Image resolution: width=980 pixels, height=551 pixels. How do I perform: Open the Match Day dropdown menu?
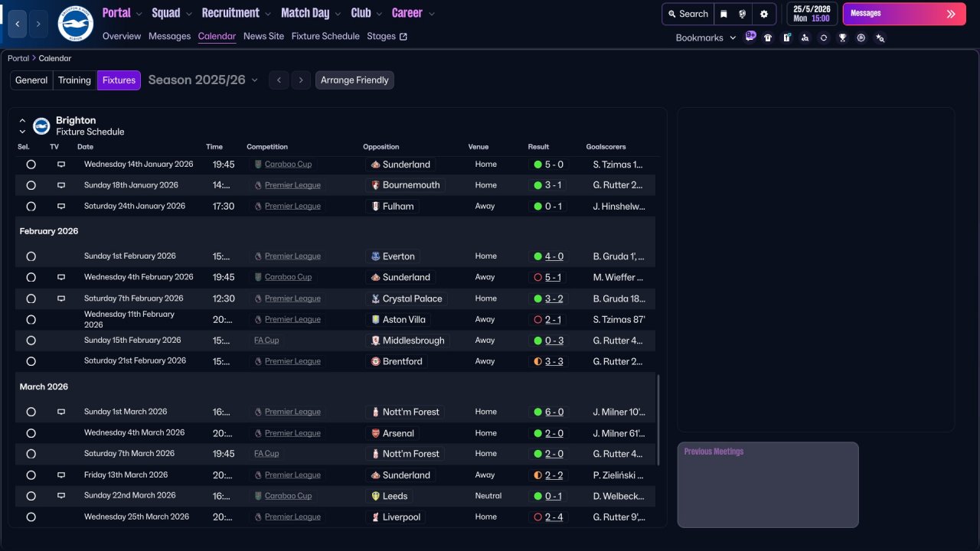pos(312,13)
